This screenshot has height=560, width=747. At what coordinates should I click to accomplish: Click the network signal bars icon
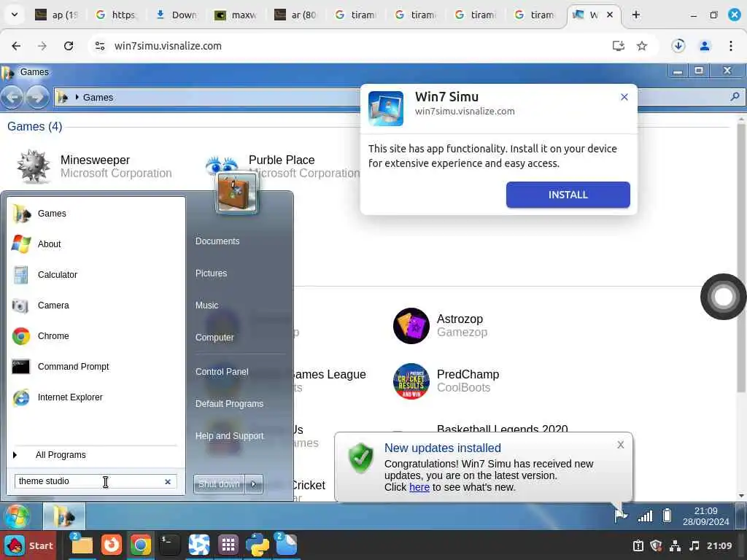click(x=645, y=516)
